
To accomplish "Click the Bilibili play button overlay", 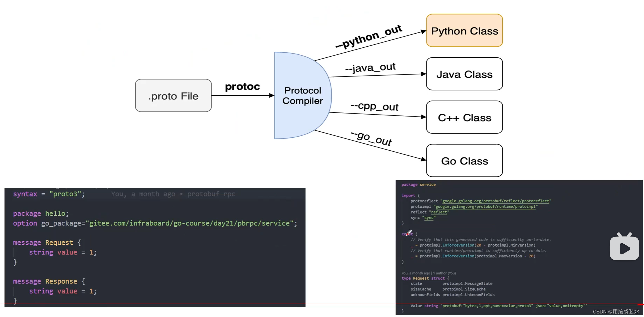I will [624, 246].
